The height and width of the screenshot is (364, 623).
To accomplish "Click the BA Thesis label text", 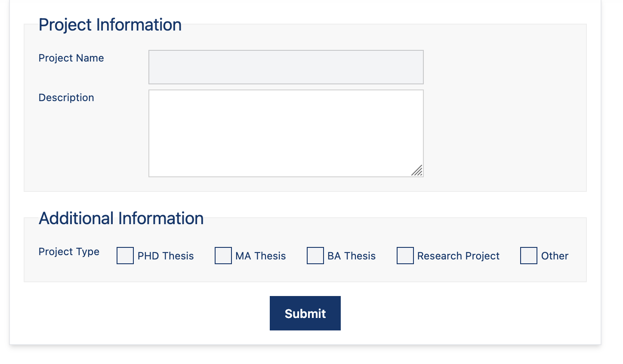I will click(x=352, y=256).
